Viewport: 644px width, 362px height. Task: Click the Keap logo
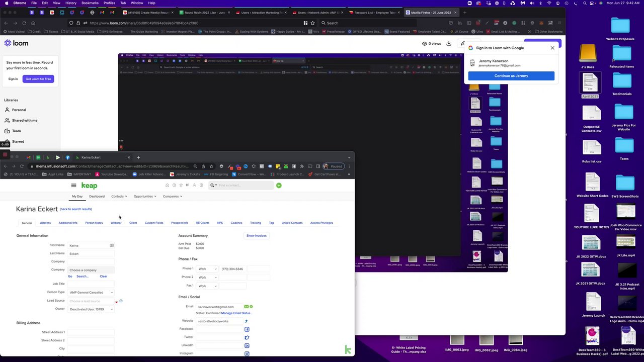point(89,186)
